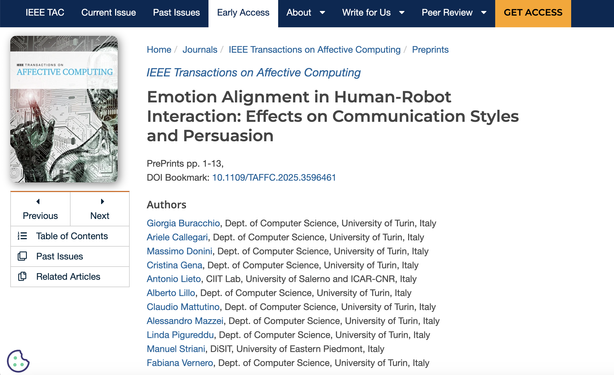Expand the Peer Review dropdown arrow
This screenshot has height=375, width=614.
click(484, 13)
